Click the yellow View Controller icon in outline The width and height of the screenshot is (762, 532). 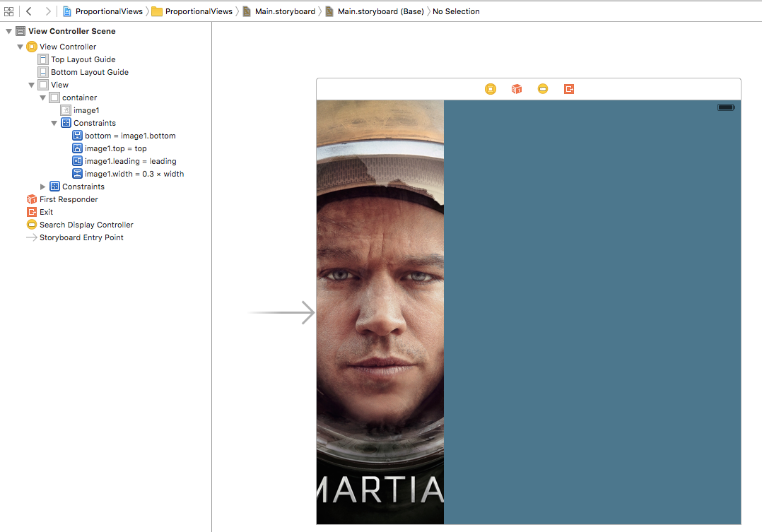32,47
